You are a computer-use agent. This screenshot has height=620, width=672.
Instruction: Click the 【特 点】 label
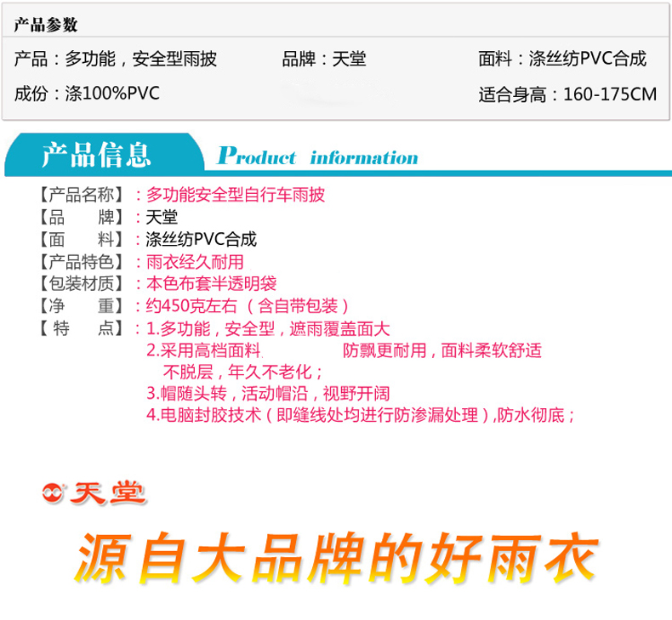click(x=82, y=328)
